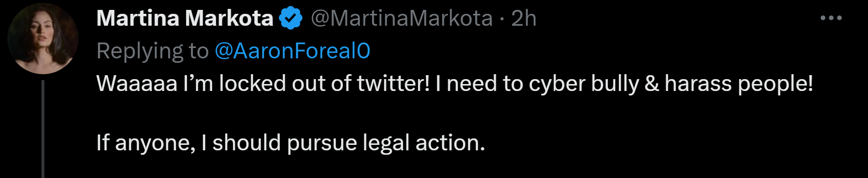Click the word 'Waaaaa' starting the tweet

tap(137, 84)
